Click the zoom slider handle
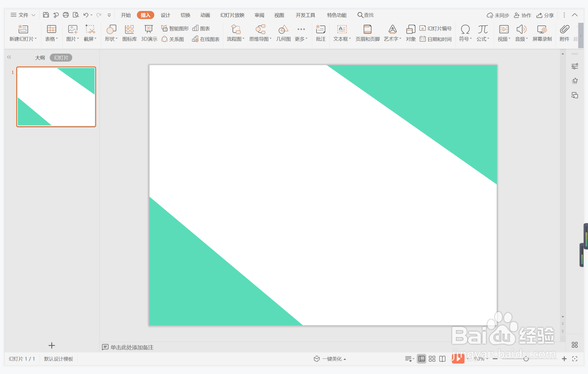The height and width of the screenshot is (374, 588). click(526, 359)
